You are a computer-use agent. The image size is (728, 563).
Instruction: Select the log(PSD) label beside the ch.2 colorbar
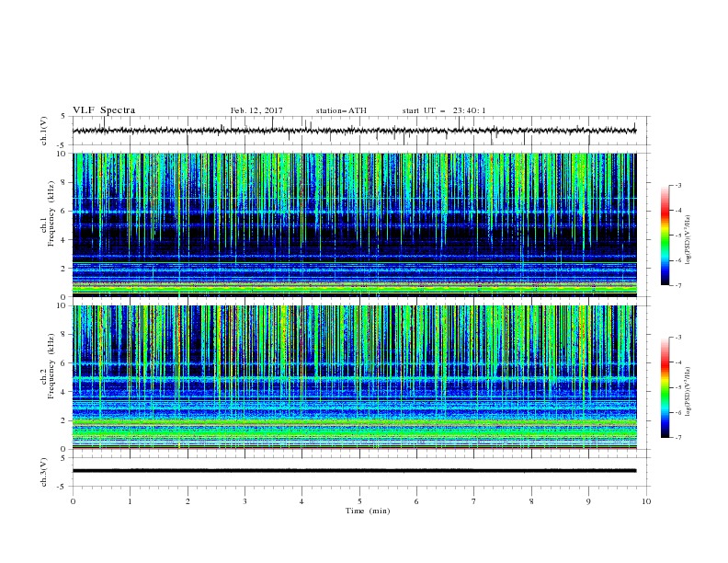[688, 392]
